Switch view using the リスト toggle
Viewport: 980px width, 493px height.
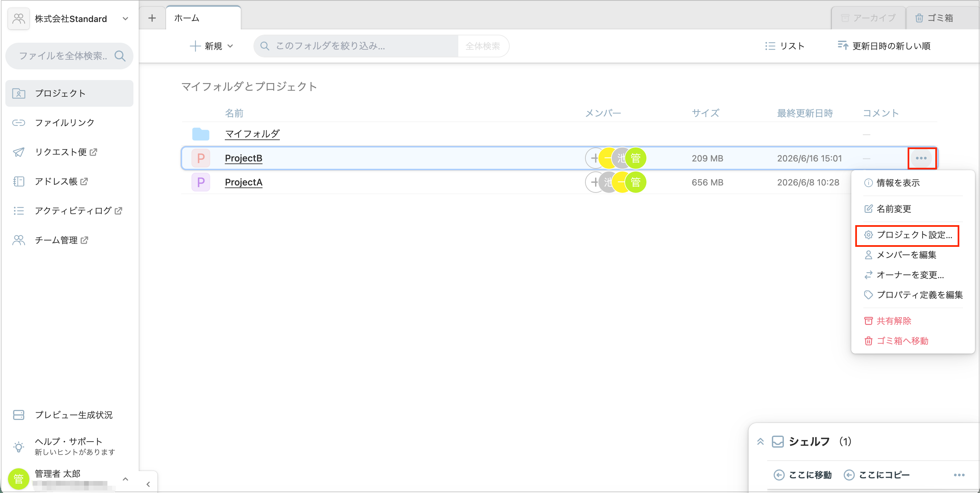pos(785,46)
